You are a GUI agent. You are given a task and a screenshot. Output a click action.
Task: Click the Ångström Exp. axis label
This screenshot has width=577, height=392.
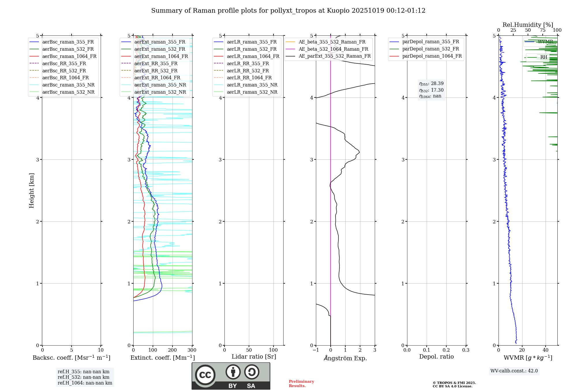(x=345, y=358)
